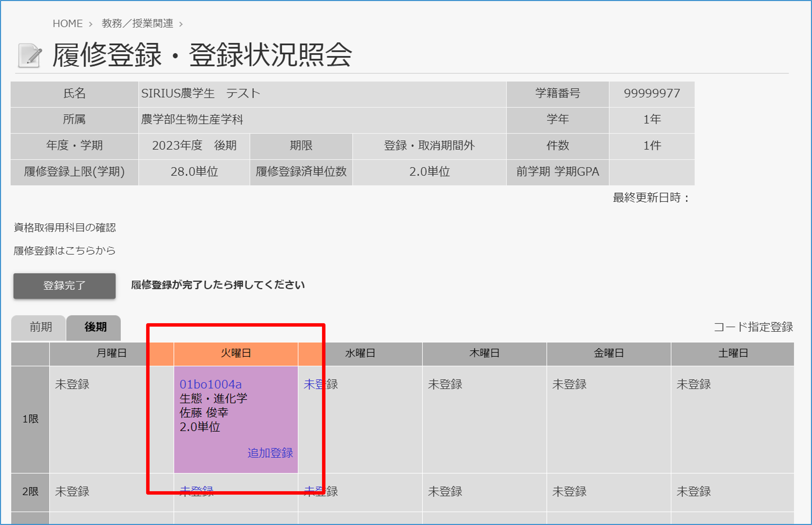Click 未登録 in Saturday 1限 cell
Image resolution: width=812 pixels, height=525 pixels.
(x=694, y=384)
